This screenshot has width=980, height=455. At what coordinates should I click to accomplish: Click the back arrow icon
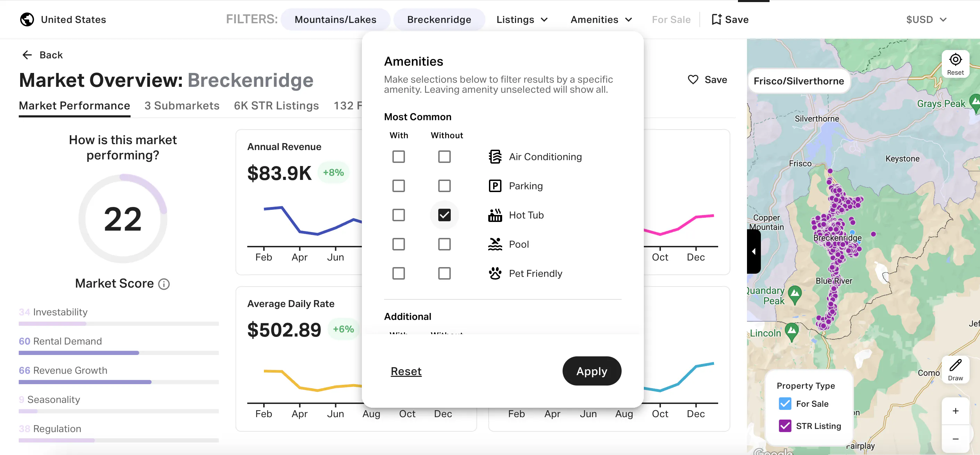click(x=27, y=55)
